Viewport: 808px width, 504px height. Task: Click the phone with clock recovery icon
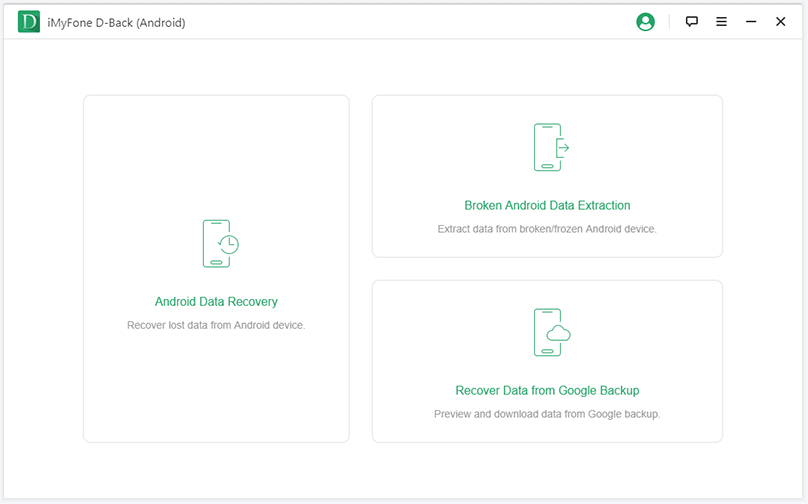(x=219, y=244)
